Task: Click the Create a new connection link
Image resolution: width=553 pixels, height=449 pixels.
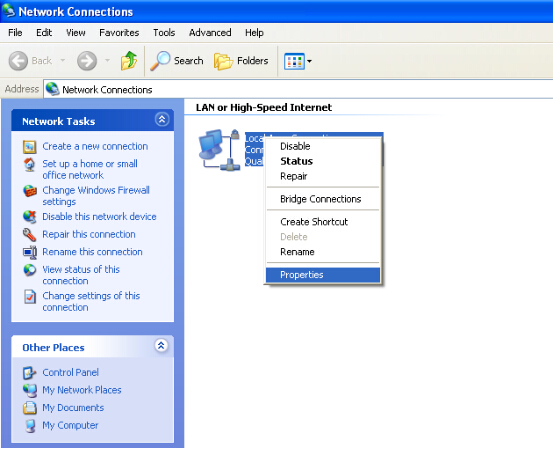Action: coord(95,146)
